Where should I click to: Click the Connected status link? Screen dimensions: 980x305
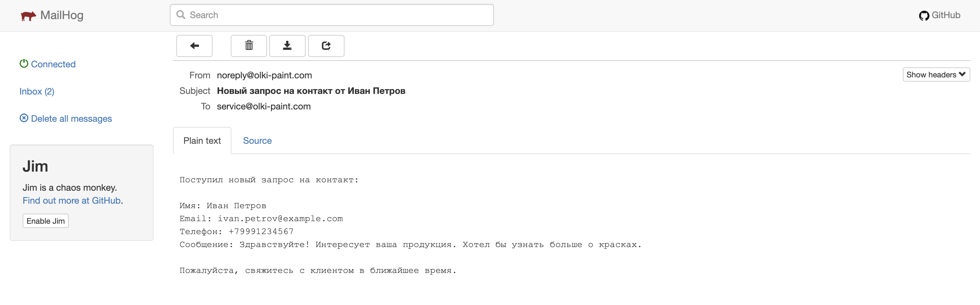click(x=53, y=64)
